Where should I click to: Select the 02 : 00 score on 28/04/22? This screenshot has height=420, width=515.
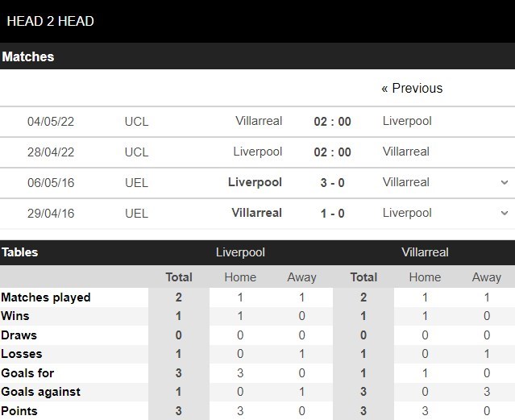[x=332, y=152]
